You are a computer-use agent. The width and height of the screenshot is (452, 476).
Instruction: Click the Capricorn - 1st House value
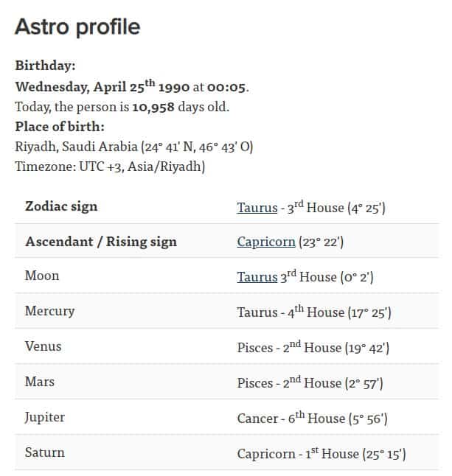pos(321,454)
